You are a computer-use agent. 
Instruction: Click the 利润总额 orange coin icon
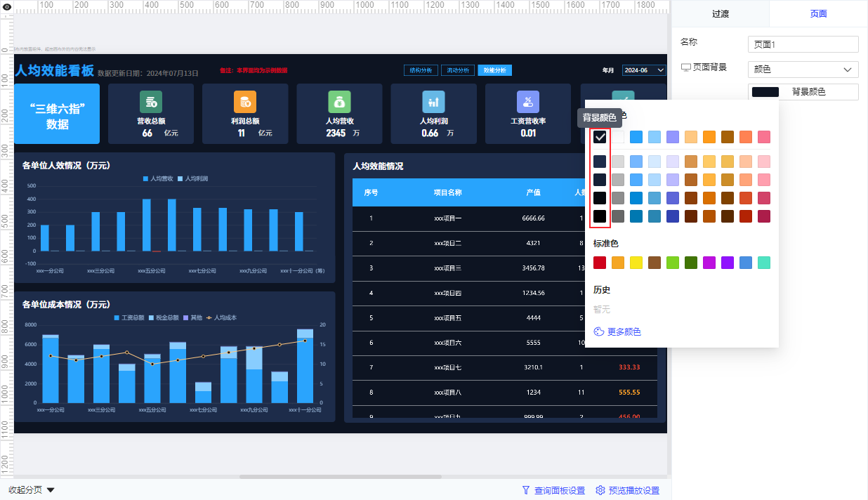245,101
